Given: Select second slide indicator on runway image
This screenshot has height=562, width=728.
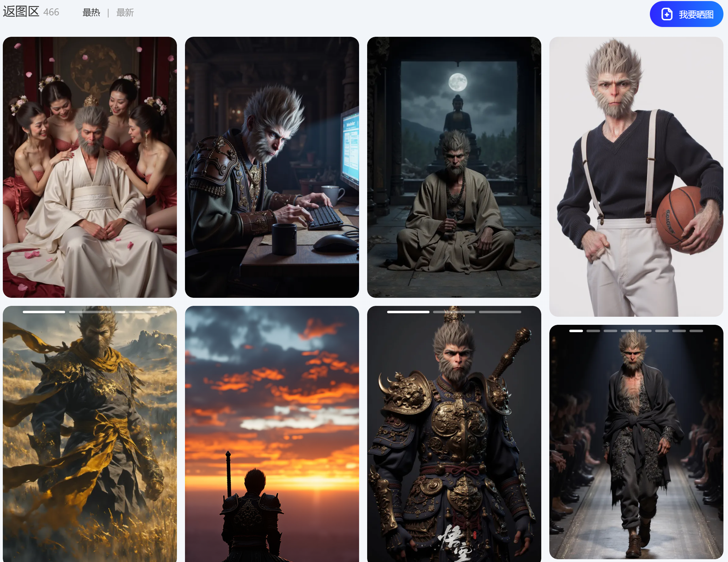Looking at the screenshot, I should coord(593,331).
